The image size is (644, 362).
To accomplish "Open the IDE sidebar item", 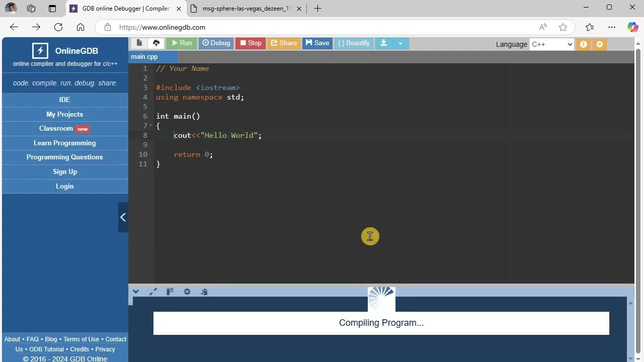I will (65, 100).
